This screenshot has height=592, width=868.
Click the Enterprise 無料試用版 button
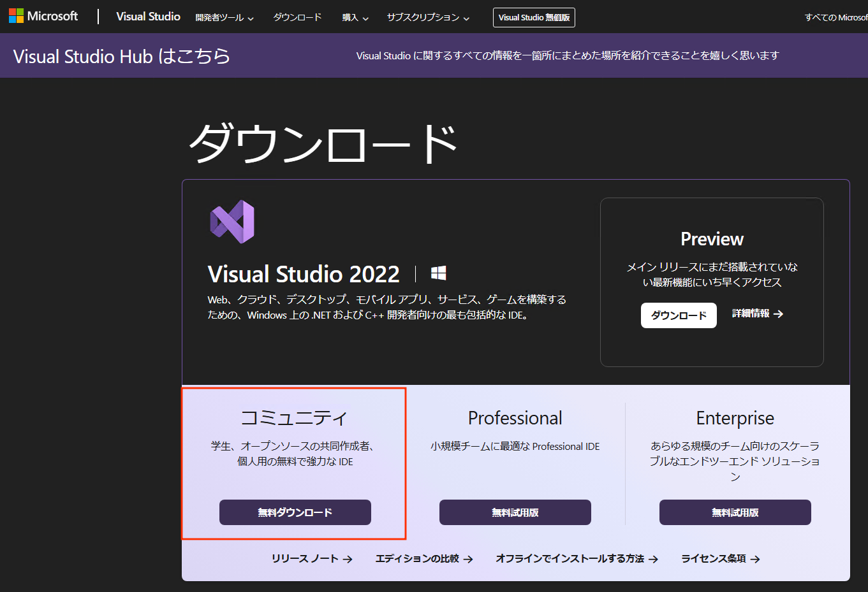click(x=735, y=512)
